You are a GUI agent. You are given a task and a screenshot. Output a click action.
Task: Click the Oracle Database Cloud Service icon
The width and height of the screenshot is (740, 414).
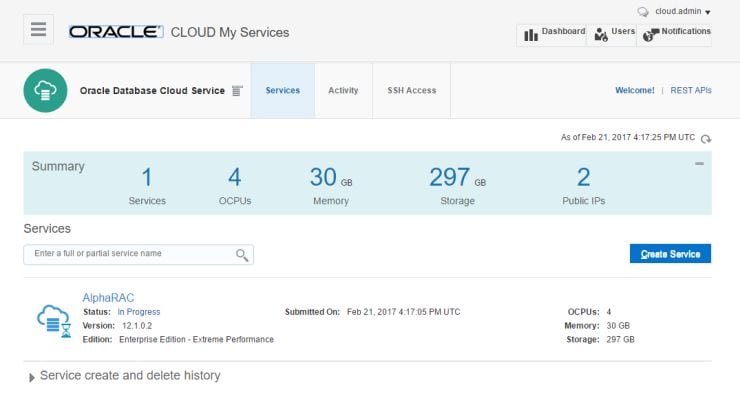coord(45,90)
